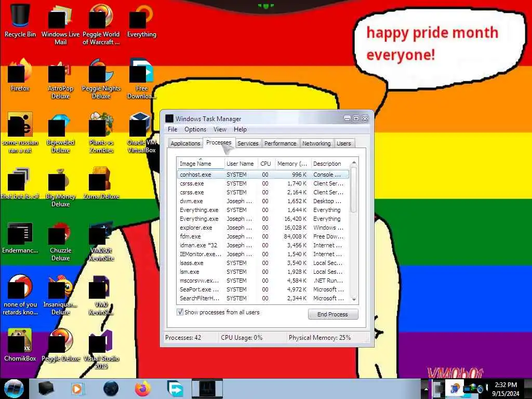Viewport: 532px width, 399px height.
Task: Launch the Peggle Nights Deluxe shortcut
Action: (x=101, y=79)
